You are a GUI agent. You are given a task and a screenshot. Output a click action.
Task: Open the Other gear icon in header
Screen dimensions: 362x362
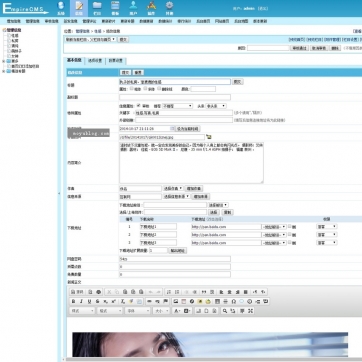coord(169,8)
